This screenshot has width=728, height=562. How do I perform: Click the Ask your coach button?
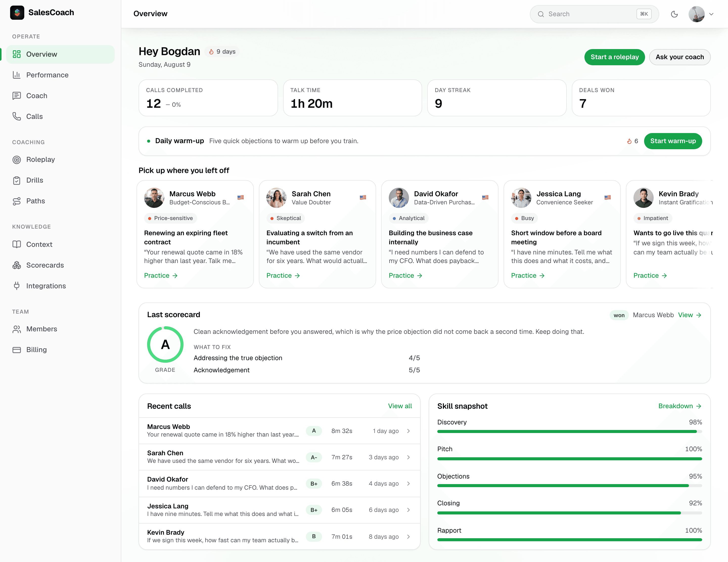[680, 57]
